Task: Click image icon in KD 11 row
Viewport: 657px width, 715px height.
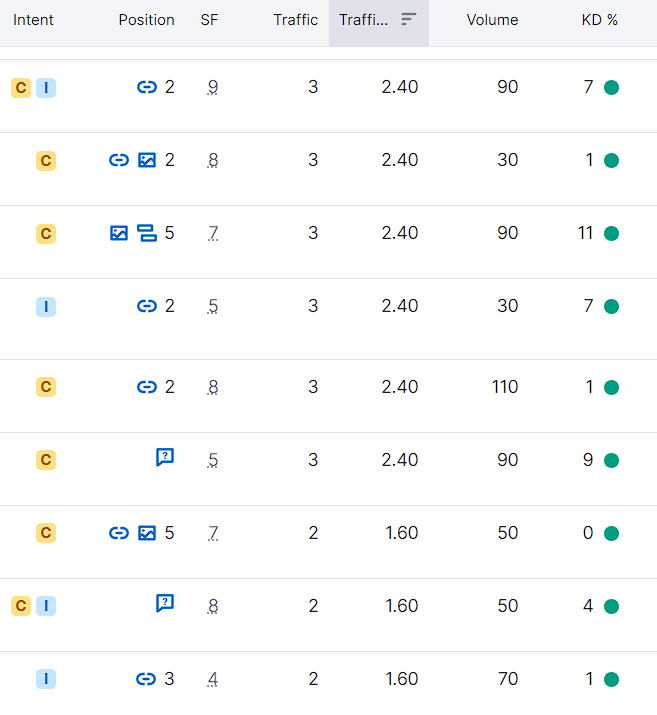Action: 119,233
